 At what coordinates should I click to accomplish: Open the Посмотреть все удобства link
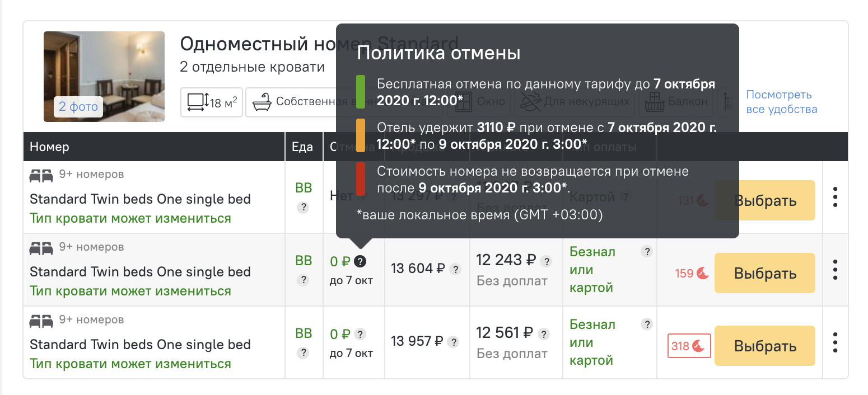pyautogui.click(x=781, y=102)
